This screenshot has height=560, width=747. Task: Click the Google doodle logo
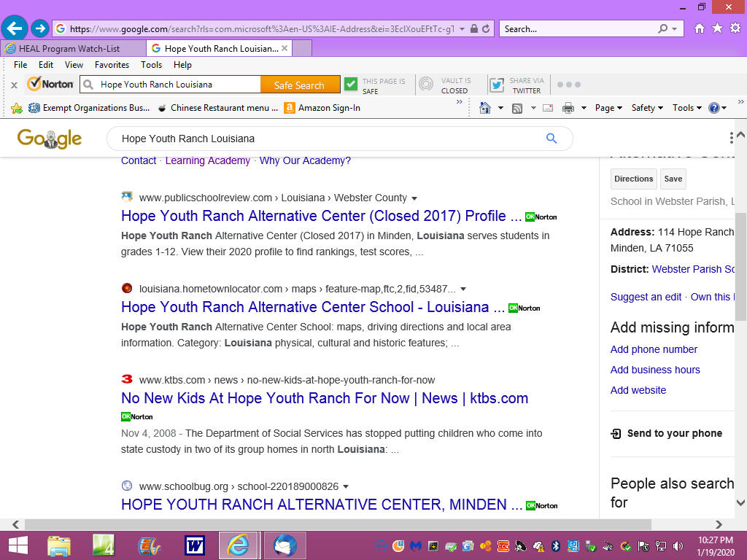(x=50, y=139)
